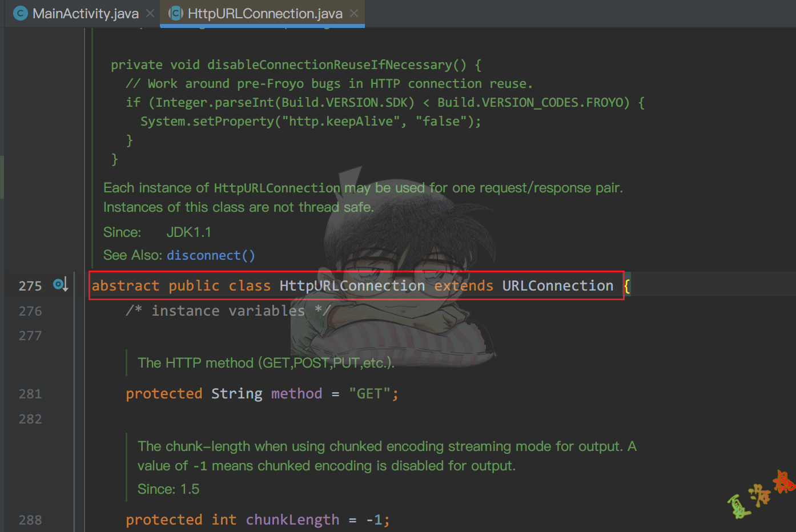
Task: Click the HttpURLConnection class name in code
Action: pyautogui.click(x=352, y=285)
